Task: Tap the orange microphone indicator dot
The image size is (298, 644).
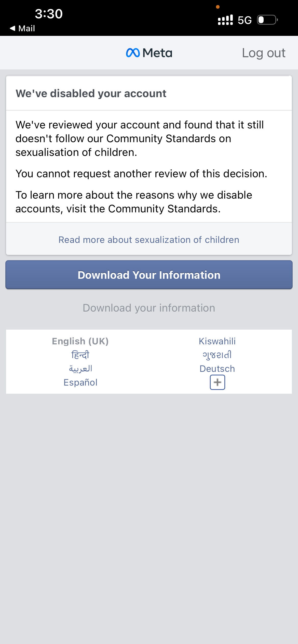Action: click(218, 7)
